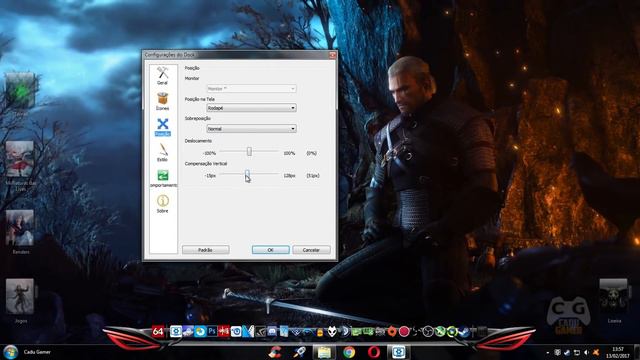Confirm settings with the OK button
The image size is (640, 360).
click(x=271, y=250)
